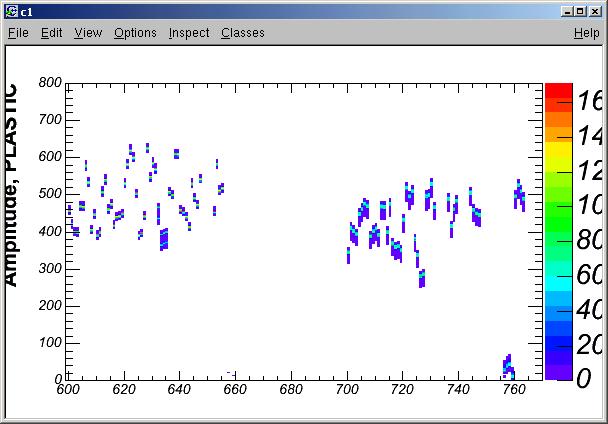Open the View menu
Screen dimensions: 608x424
pyautogui.click(x=88, y=33)
